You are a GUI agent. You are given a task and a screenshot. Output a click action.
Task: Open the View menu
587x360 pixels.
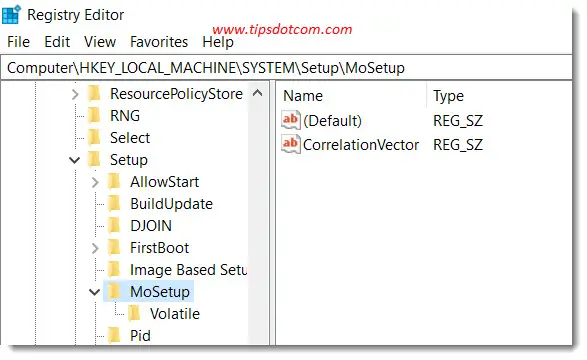pos(100,42)
